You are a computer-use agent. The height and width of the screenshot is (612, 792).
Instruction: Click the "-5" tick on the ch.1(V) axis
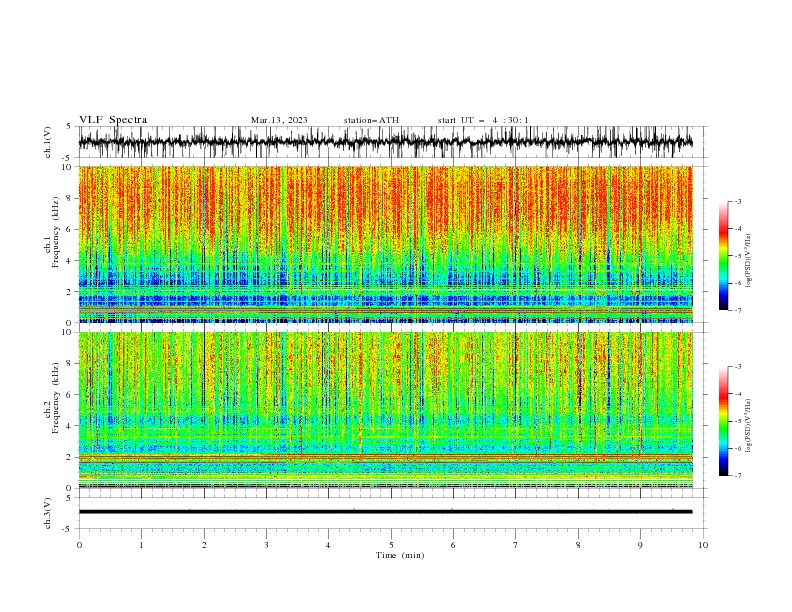68,158
